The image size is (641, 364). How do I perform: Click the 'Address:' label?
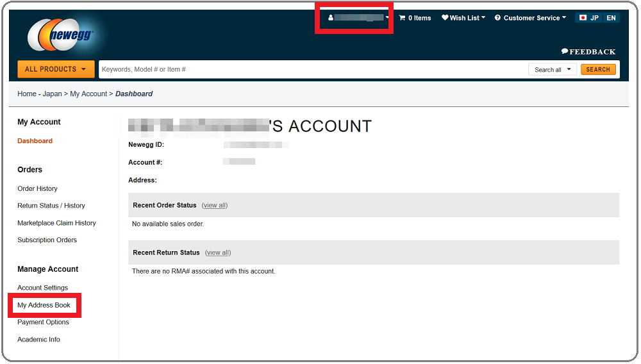tap(142, 180)
